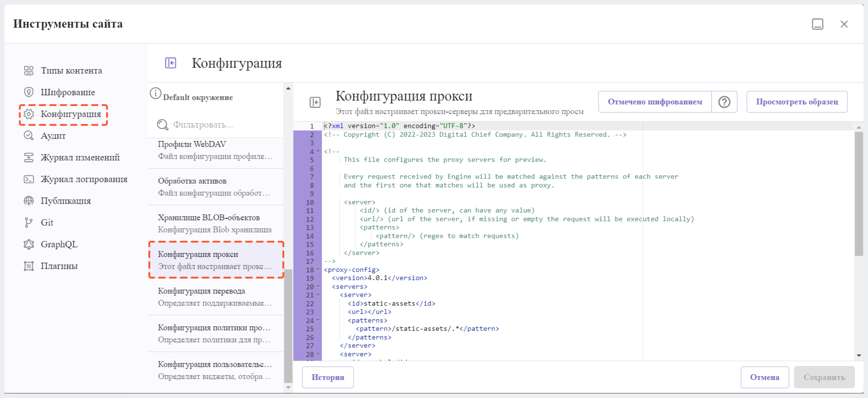868x398 pixels.
Task: Click info icon next to Default окружение
Action: tap(155, 93)
